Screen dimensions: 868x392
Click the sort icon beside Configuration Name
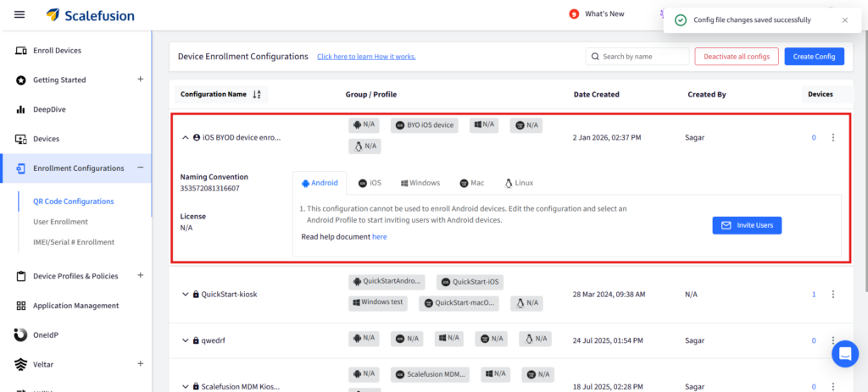pos(257,95)
